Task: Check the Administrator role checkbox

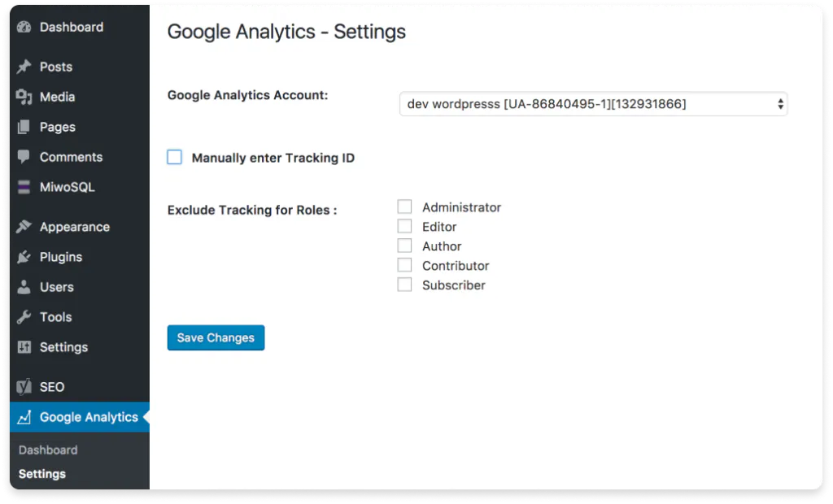Action: point(404,207)
